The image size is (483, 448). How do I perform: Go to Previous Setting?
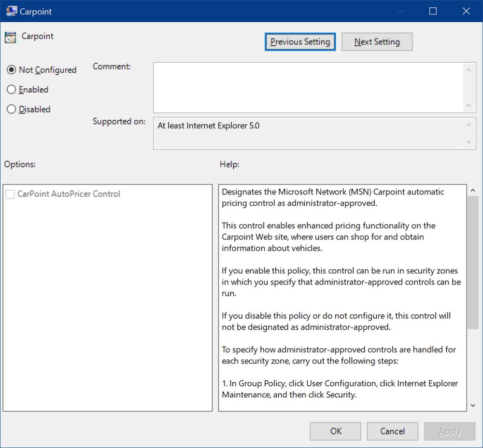point(300,42)
